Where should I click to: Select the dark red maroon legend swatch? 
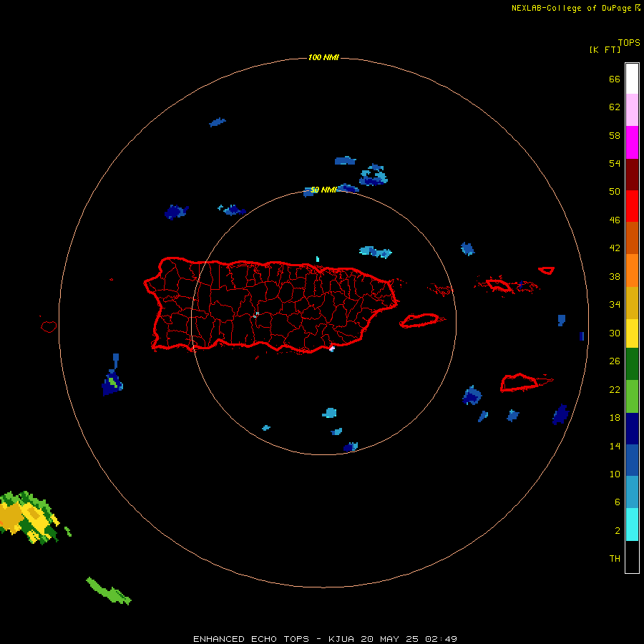tap(632, 175)
